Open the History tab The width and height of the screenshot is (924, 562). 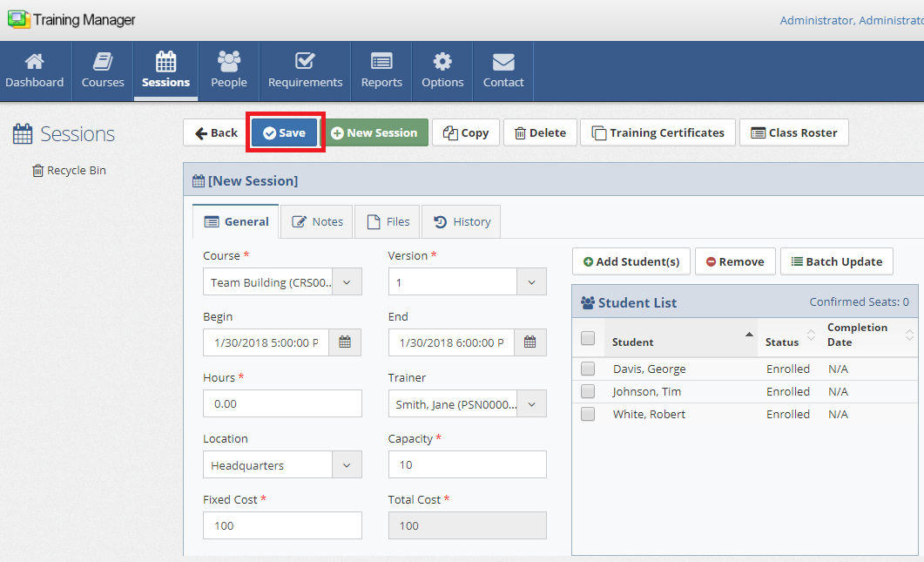point(461,221)
